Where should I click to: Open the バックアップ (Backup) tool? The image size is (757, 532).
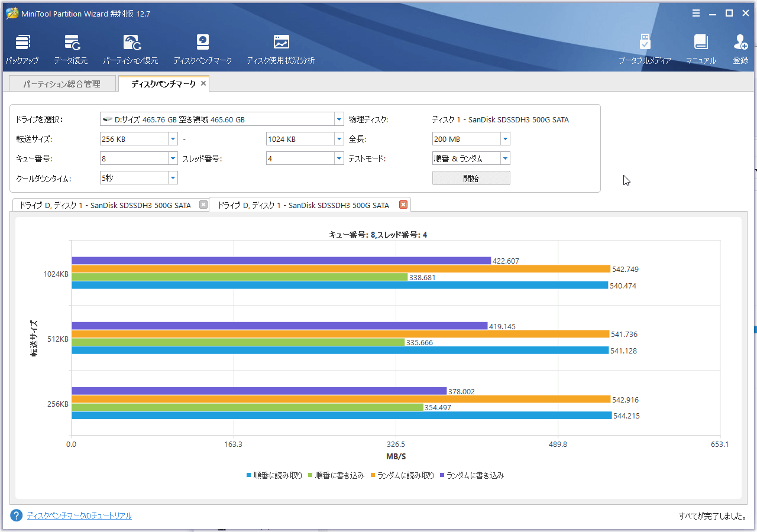22,49
